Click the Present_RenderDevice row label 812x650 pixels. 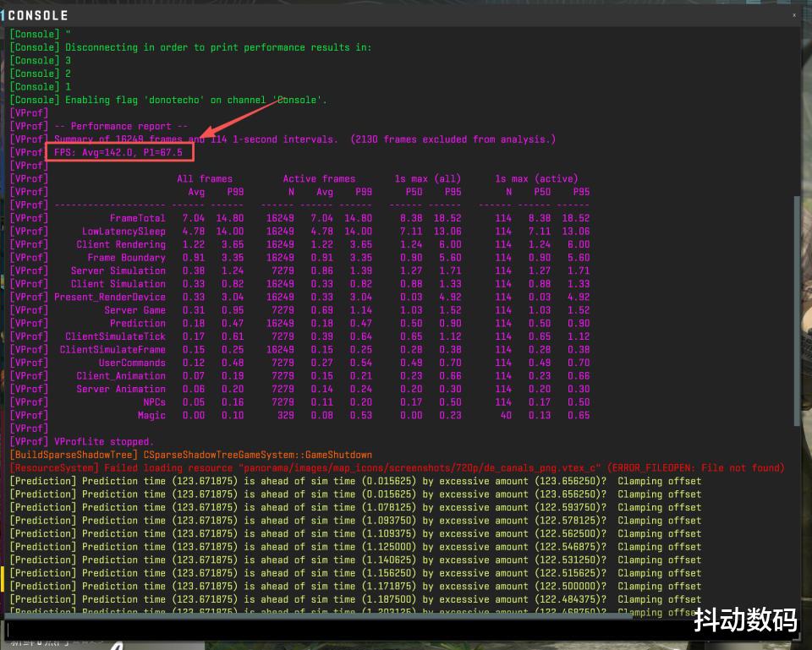tap(110, 297)
